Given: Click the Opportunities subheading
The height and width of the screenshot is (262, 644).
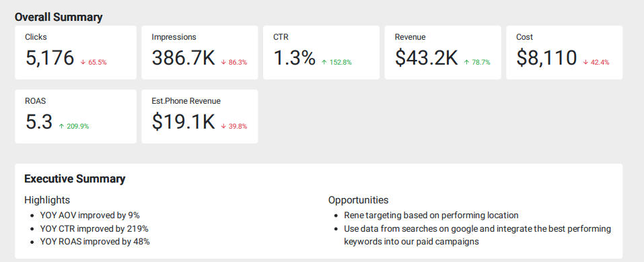Looking at the screenshot, I should click(x=358, y=200).
